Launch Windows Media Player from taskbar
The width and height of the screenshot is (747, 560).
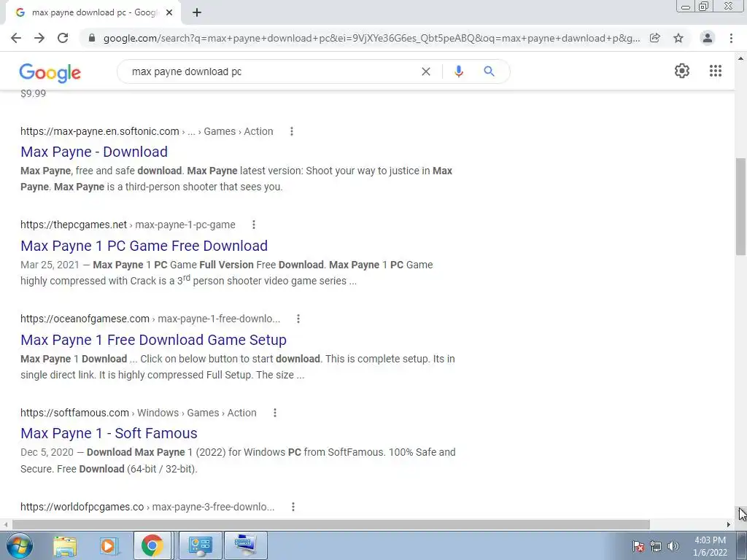pyautogui.click(x=108, y=545)
